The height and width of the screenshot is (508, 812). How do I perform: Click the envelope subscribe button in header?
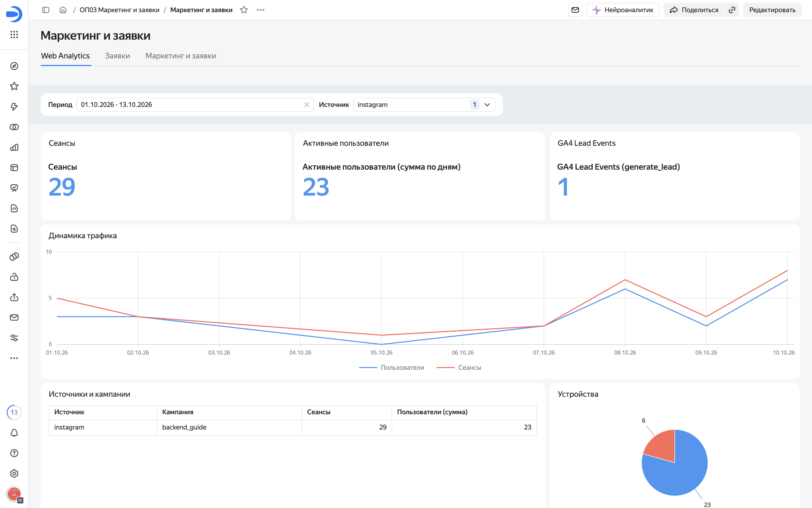coord(575,10)
